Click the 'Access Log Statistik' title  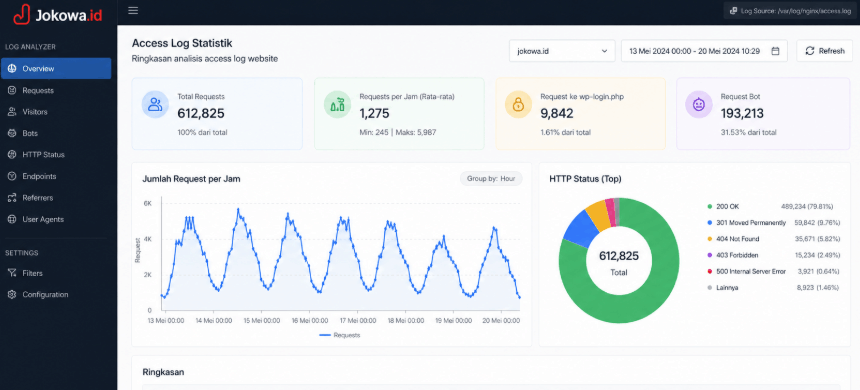tap(182, 43)
